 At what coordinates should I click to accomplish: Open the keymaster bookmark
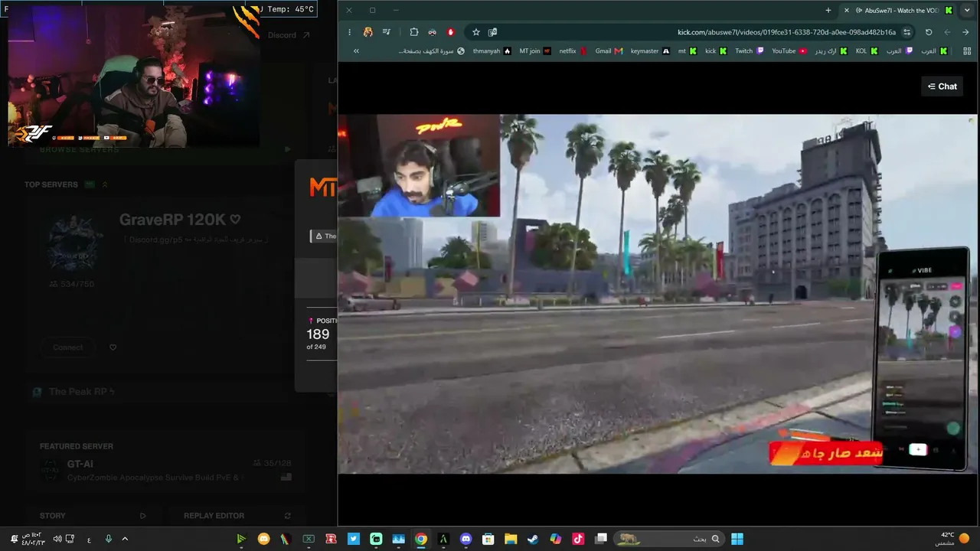(650, 51)
